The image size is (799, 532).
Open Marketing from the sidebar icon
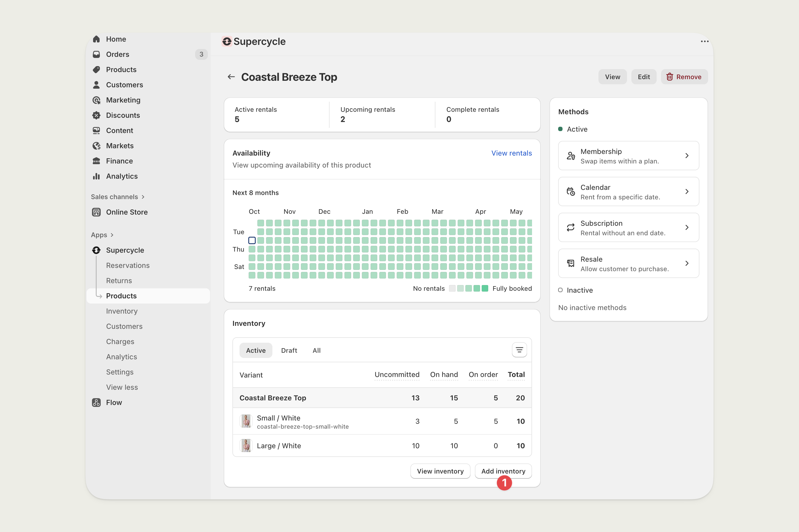coord(97,100)
